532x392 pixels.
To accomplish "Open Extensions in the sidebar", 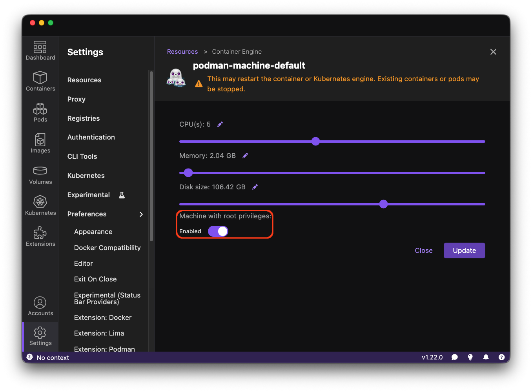I will 40,237.
